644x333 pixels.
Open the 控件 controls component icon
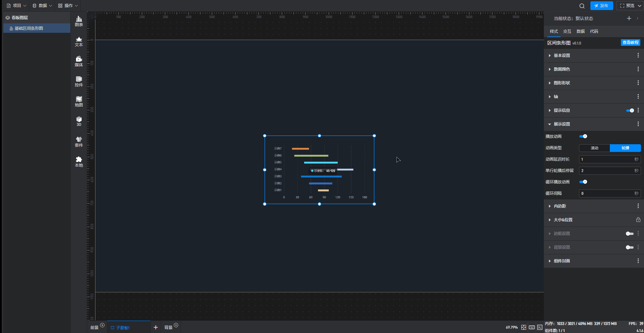(79, 81)
